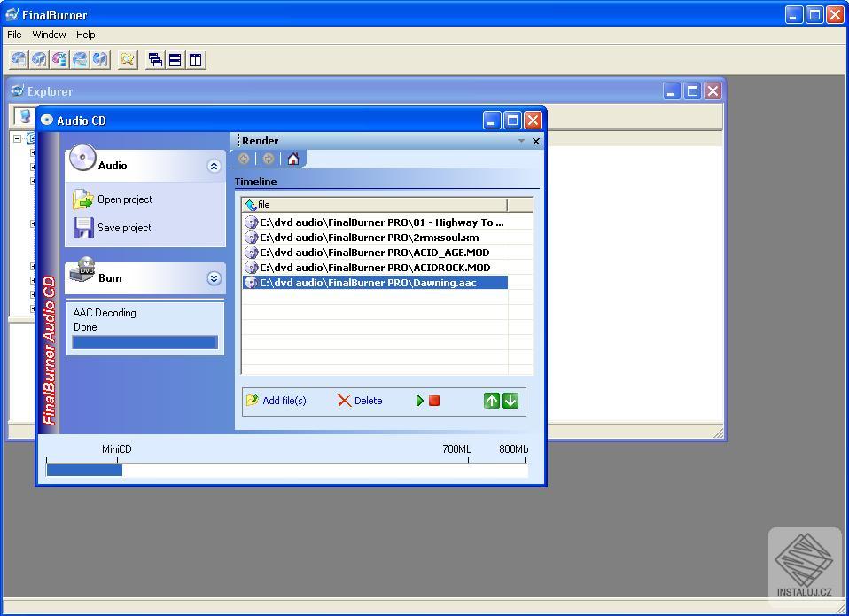This screenshot has height=616, width=849.
Task: Minimize the Explorer window
Action: [672, 91]
